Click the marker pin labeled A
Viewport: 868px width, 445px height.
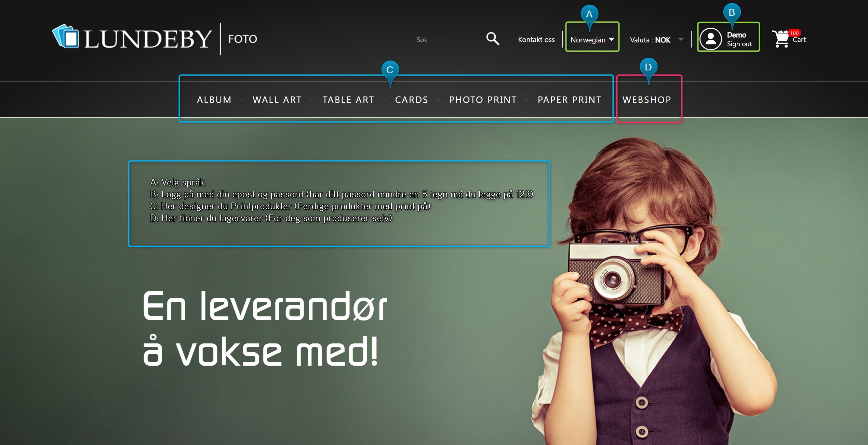pos(589,15)
